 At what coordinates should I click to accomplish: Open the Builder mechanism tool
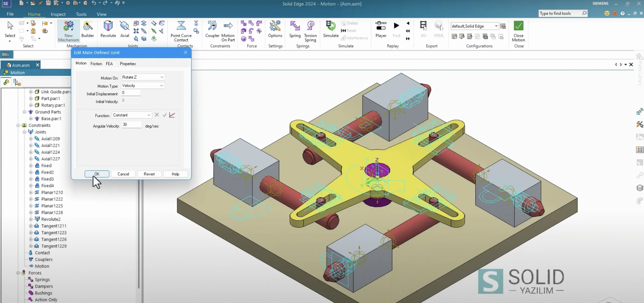pos(88,29)
